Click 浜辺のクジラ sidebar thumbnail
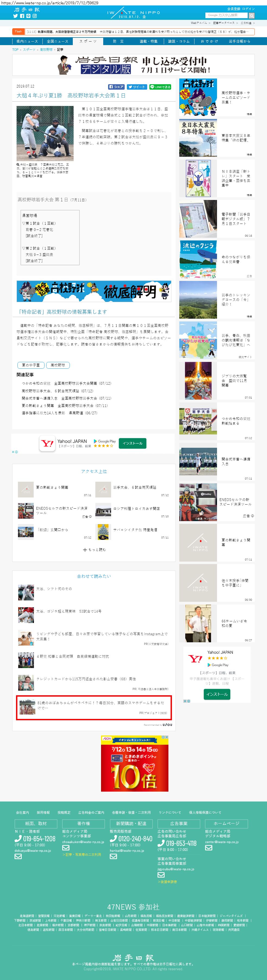Viewport: 267px width, 980px height. click(198, 259)
